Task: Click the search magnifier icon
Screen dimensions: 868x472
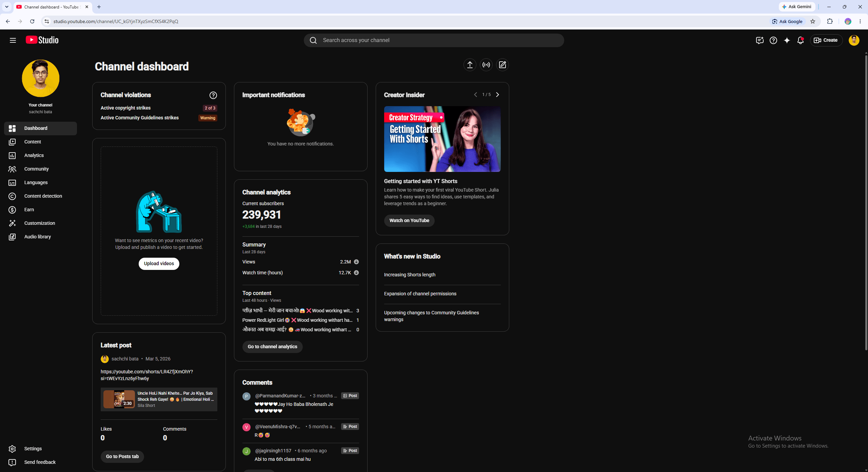Action: pos(313,40)
